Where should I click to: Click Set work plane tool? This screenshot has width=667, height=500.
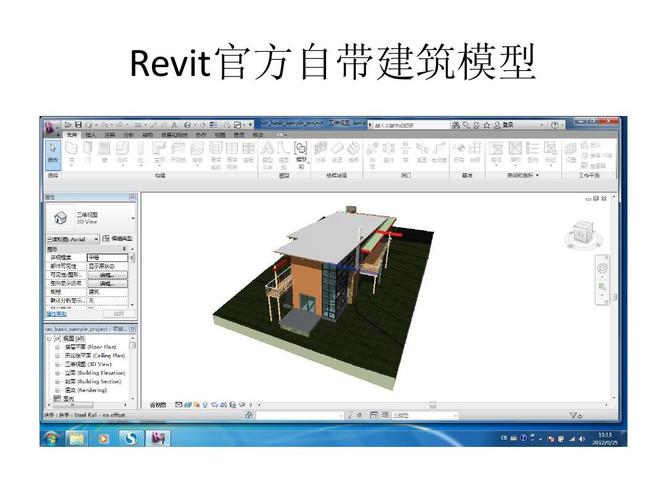click(x=570, y=152)
